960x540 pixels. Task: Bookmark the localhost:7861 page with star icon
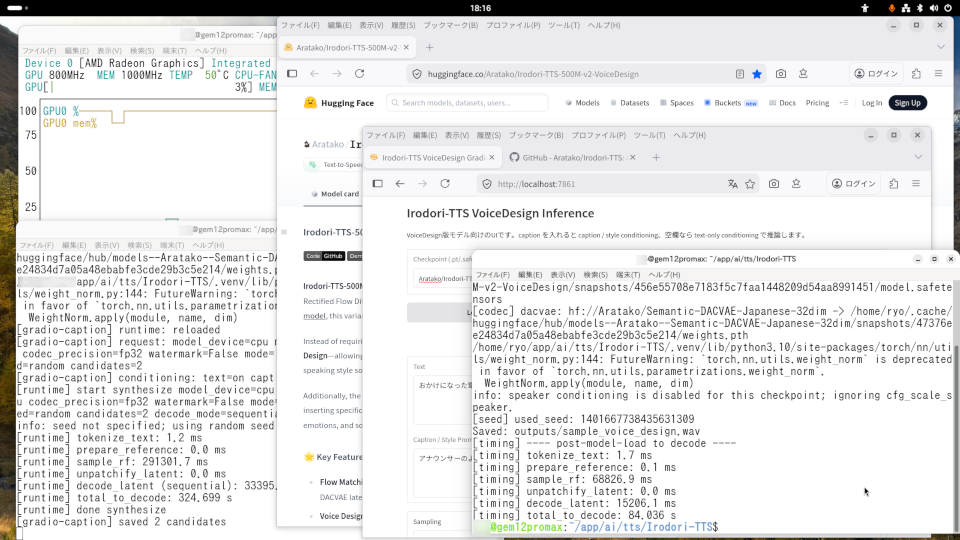tap(750, 184)
